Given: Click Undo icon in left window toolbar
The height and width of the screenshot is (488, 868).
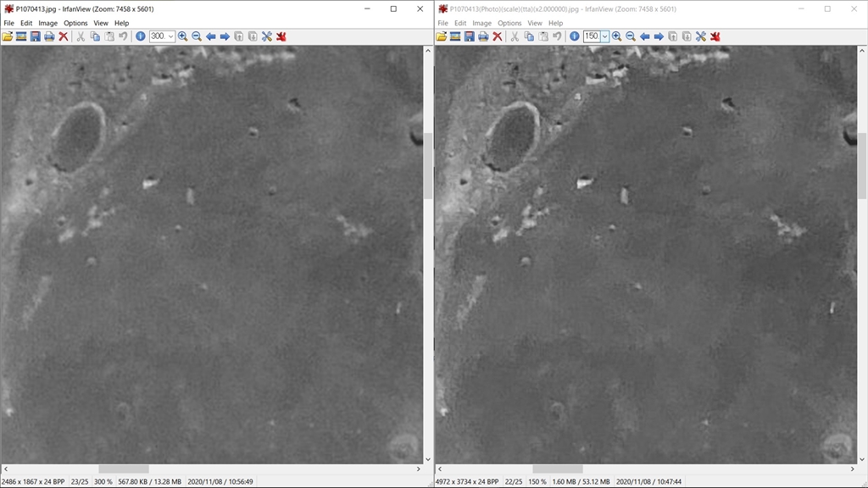Looking at the screenshot, I should (123, 36).
